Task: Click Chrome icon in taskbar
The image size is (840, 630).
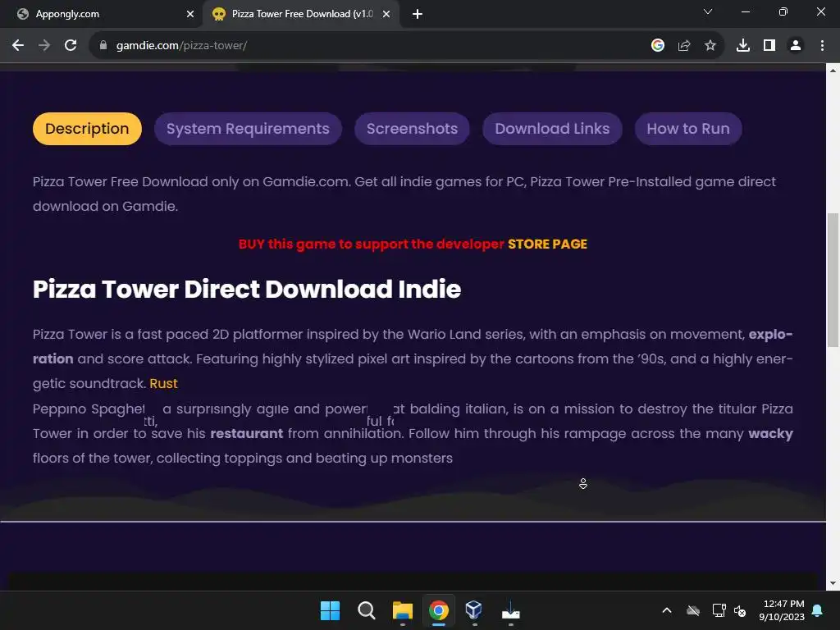Action: [x=439, y=610]
